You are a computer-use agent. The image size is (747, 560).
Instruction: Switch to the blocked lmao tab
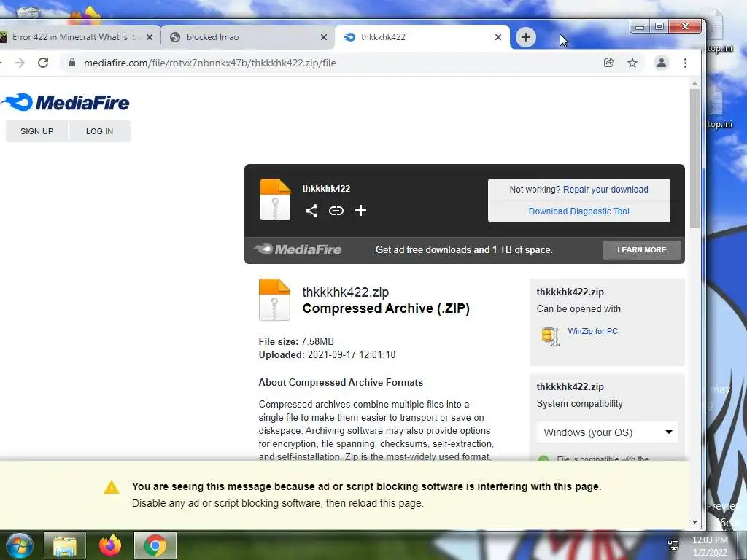point(248,37)
